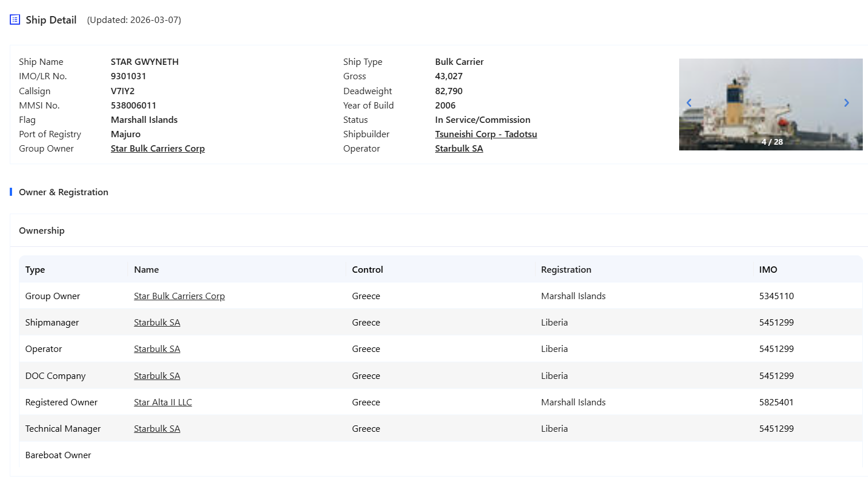Open Starbulk SA link in DOC Company row
This screenshot has width=868, height=484.
pyautogui.click(x=157, y=376)
